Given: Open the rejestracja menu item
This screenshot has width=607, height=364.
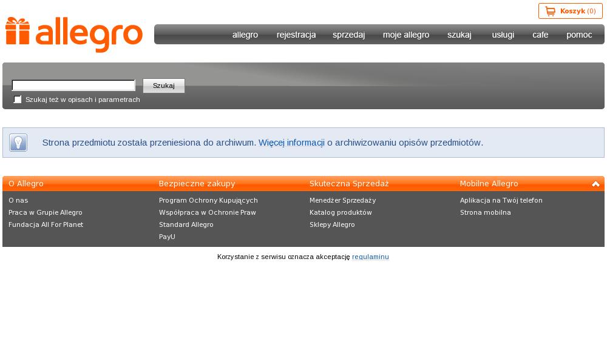Looking at the screenshot, I should point(296,35).
